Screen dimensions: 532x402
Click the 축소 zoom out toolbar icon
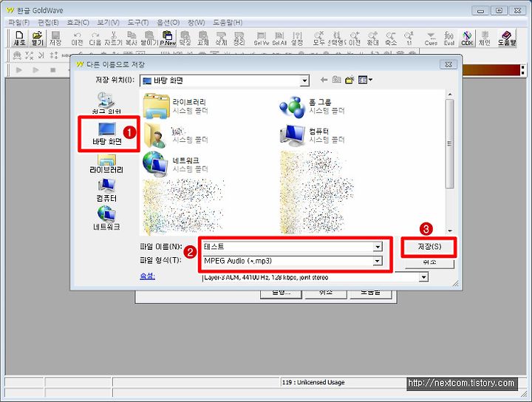391,38
